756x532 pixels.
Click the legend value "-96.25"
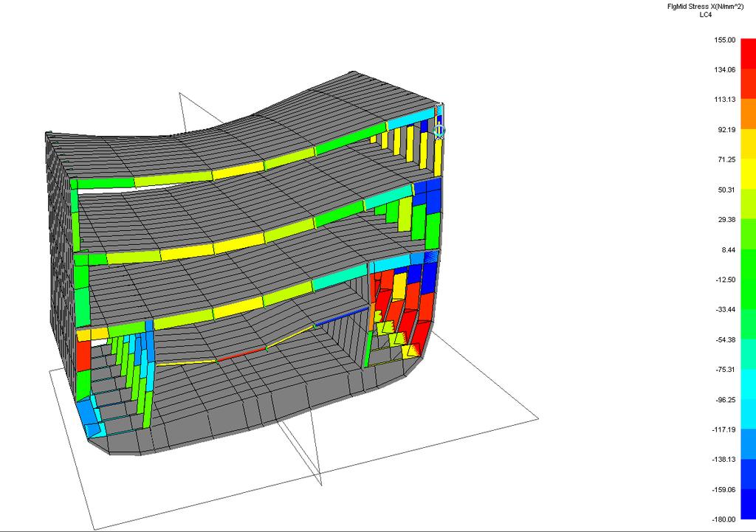point(726,399)
